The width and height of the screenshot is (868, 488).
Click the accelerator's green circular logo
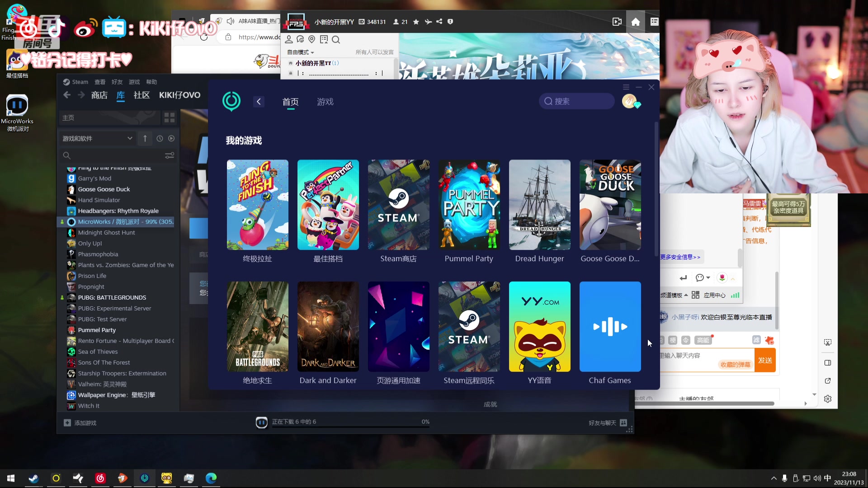231,101
